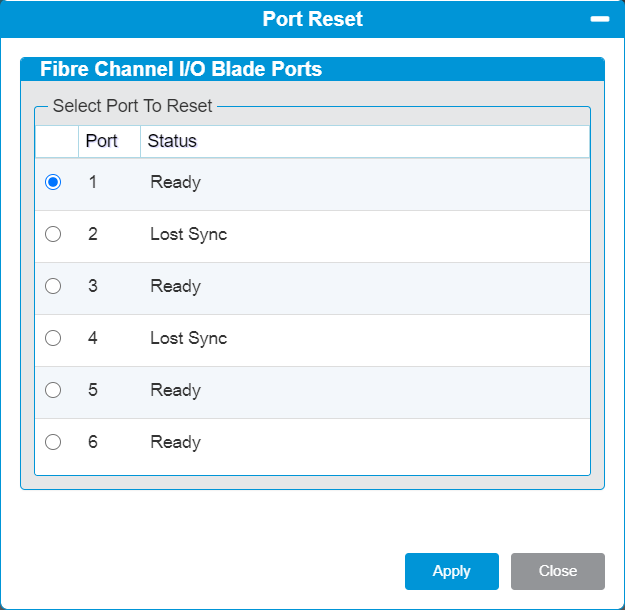
Task: Click the Port Reset title bar text
Action: click(312, 19)
